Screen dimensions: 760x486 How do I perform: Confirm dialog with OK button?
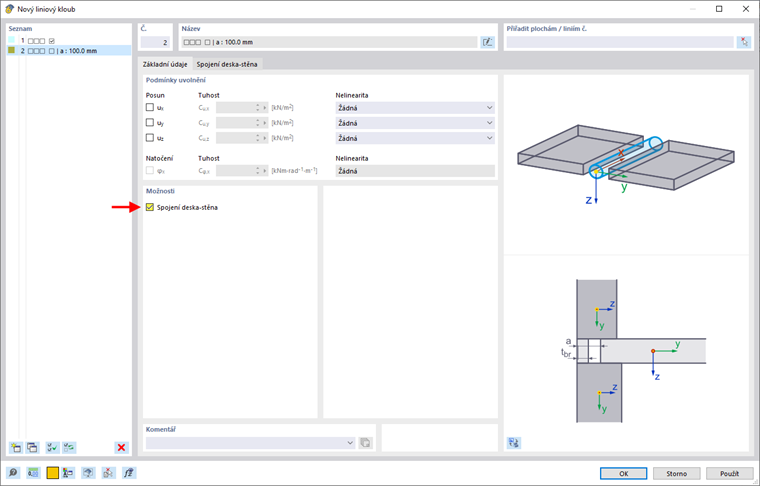coord(623,473)
